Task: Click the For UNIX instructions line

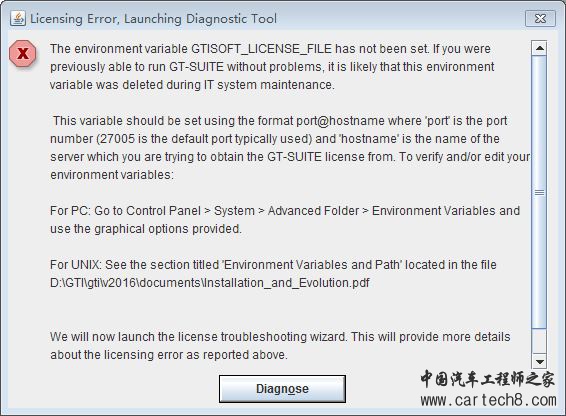Action: pos(273,265)
